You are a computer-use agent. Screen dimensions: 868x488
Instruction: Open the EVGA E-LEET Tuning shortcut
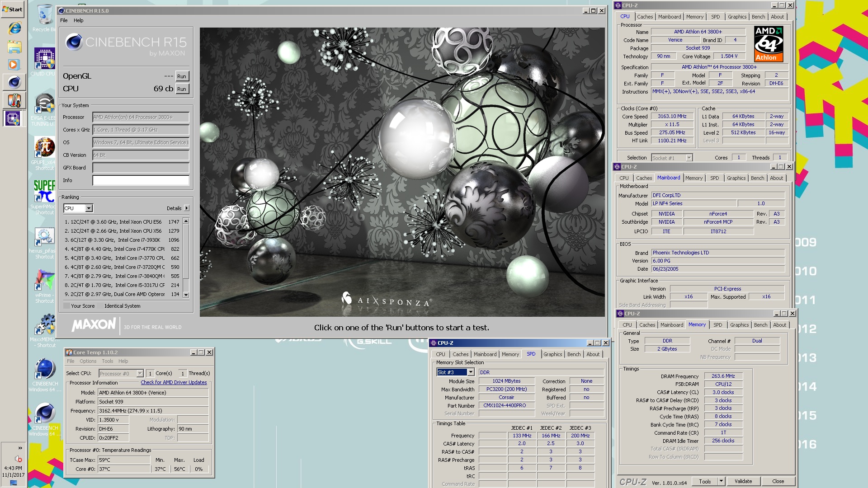tap(44, 109)
